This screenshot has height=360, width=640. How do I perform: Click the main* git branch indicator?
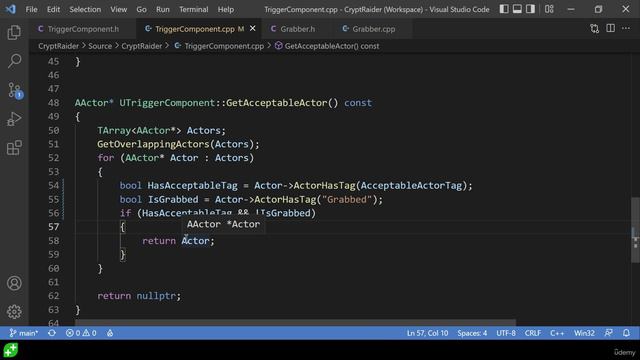coord(24,333)
